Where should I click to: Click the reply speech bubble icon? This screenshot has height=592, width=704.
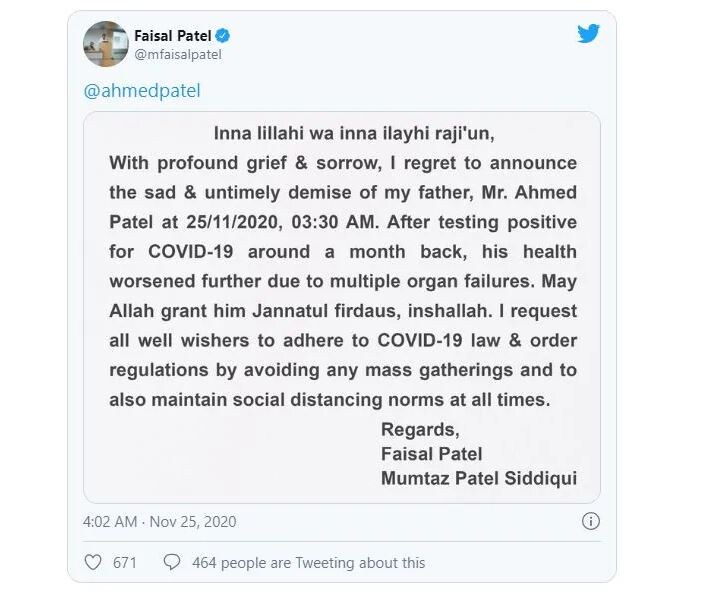172,562
